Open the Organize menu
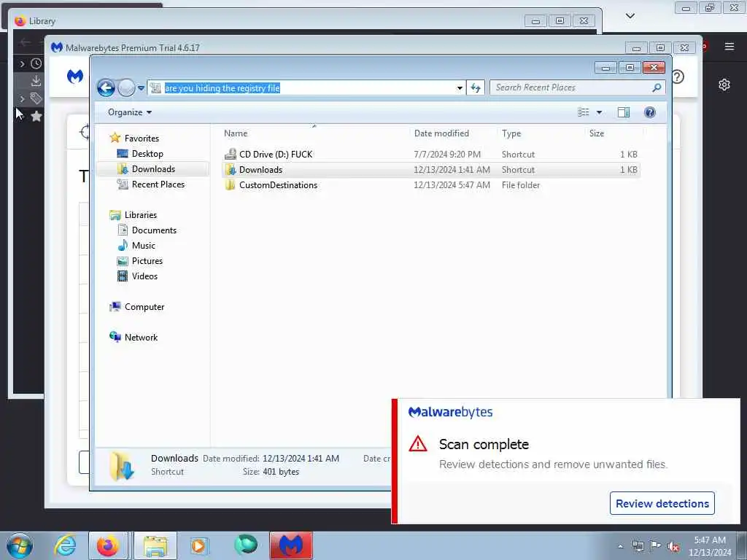Viewport: 747px width, 560px height. pyautogui.click(x=130, y=112)
